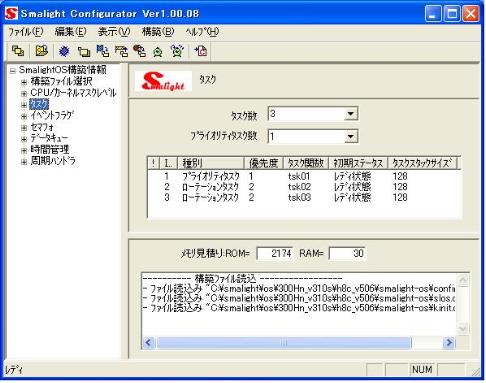The height and width of the screenshot is (383, 486).
Task: Sort by the 優先度 column header
Action: pos(264,163)
